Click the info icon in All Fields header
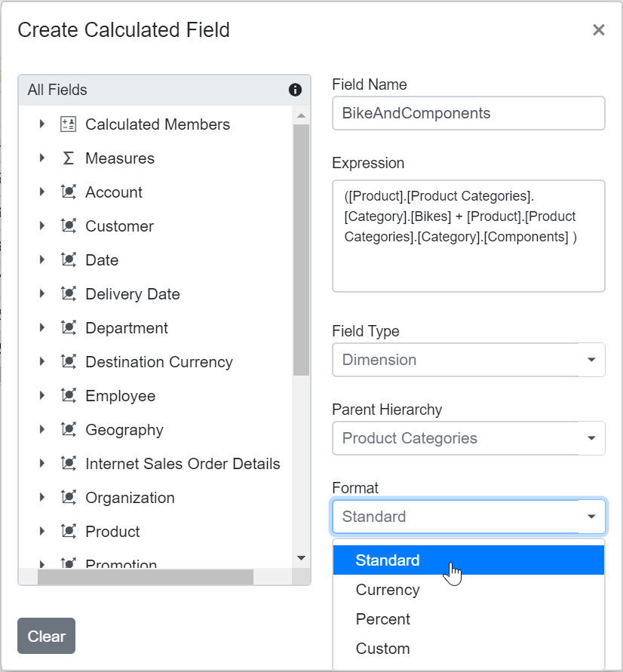 pos(295,90)
